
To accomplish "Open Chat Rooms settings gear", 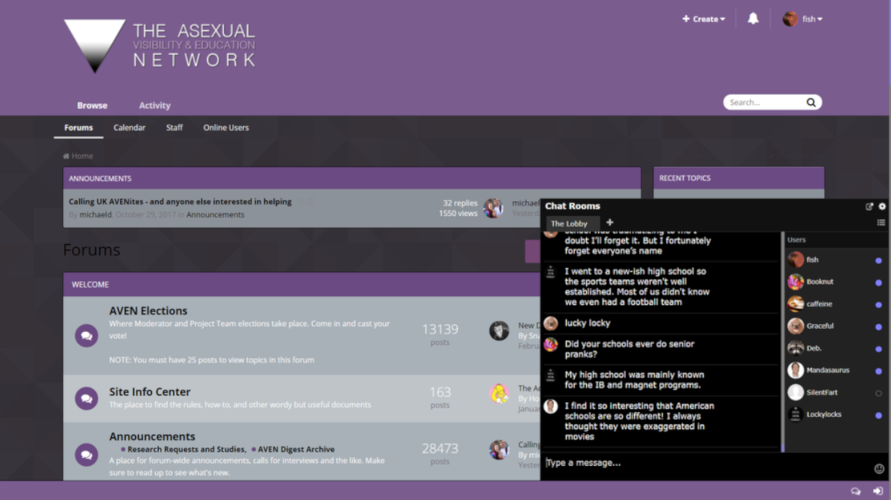I will pyautogui.click(x=882, y=206).
